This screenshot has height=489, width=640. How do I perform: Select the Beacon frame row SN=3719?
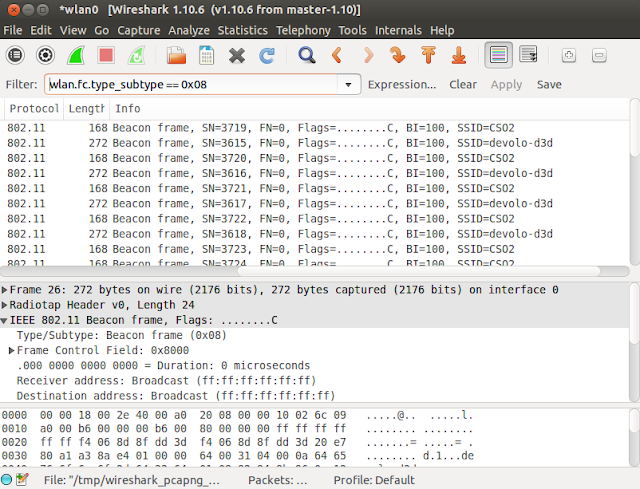point(314,128)
